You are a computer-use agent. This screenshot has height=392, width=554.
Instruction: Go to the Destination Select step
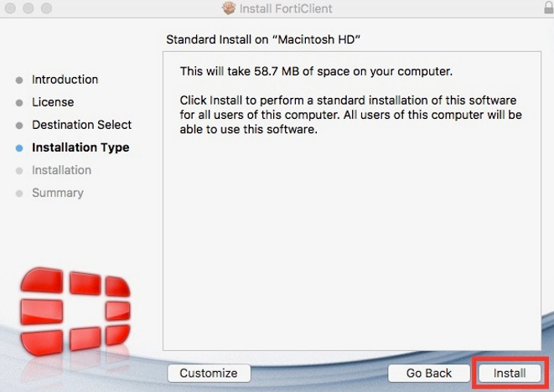(x=81, y=125)
